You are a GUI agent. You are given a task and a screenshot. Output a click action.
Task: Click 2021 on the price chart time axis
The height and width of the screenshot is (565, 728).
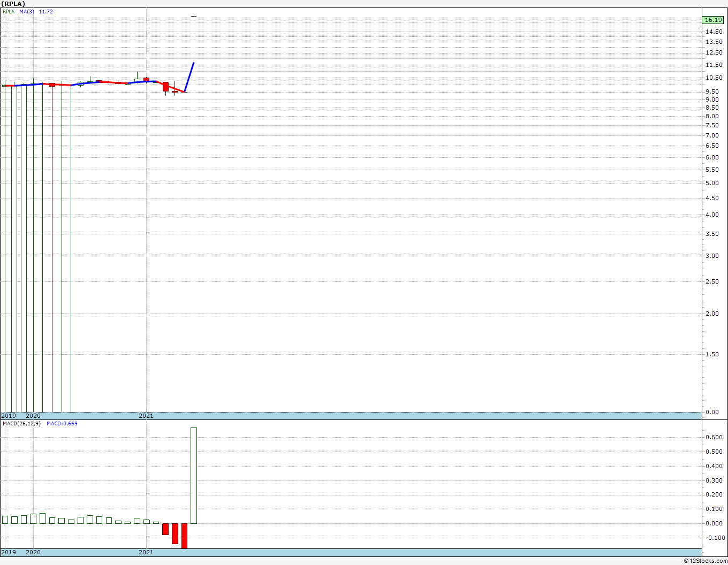click(146, 416)
